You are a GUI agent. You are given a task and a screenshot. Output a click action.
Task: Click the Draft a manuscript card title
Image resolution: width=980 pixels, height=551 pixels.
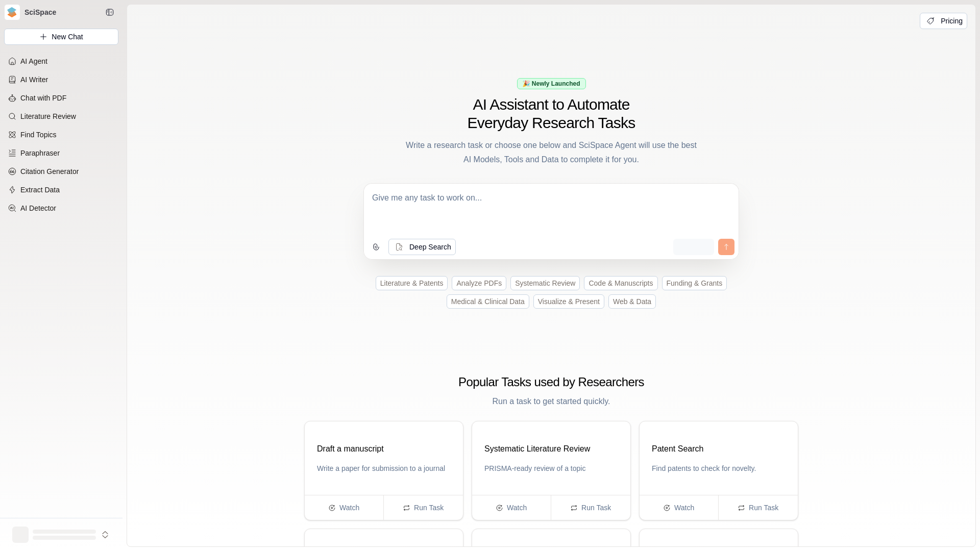[350, 449]
